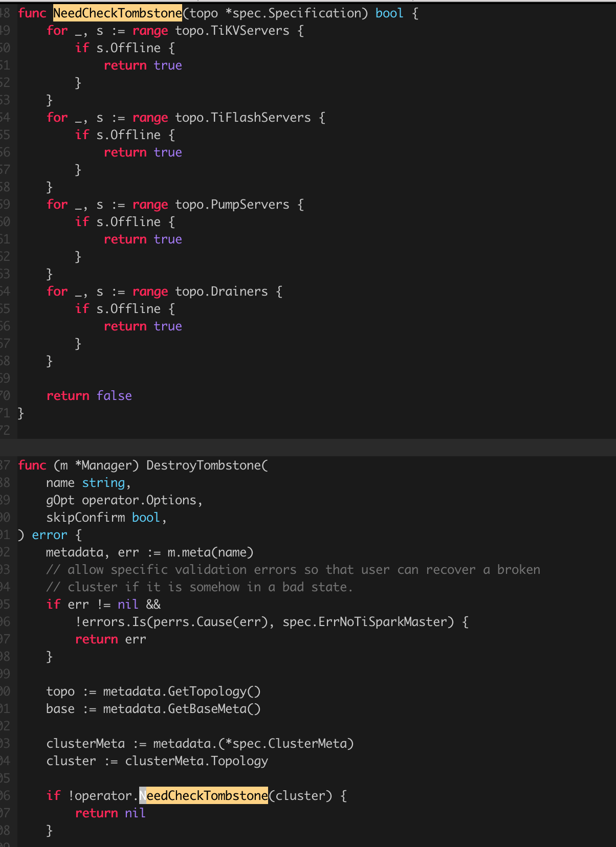Click the 'gOpt operator.Options,' parameter line

click(125, 500)
